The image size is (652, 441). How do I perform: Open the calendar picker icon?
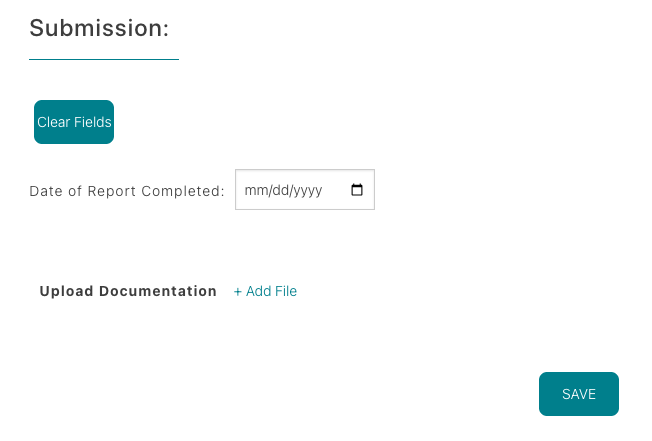point(357,190)
